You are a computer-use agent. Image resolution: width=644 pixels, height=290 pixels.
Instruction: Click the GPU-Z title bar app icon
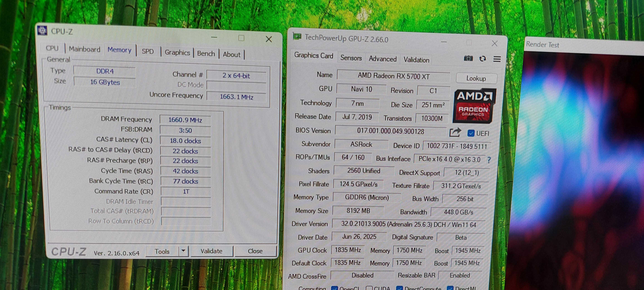tap(297, 37)
